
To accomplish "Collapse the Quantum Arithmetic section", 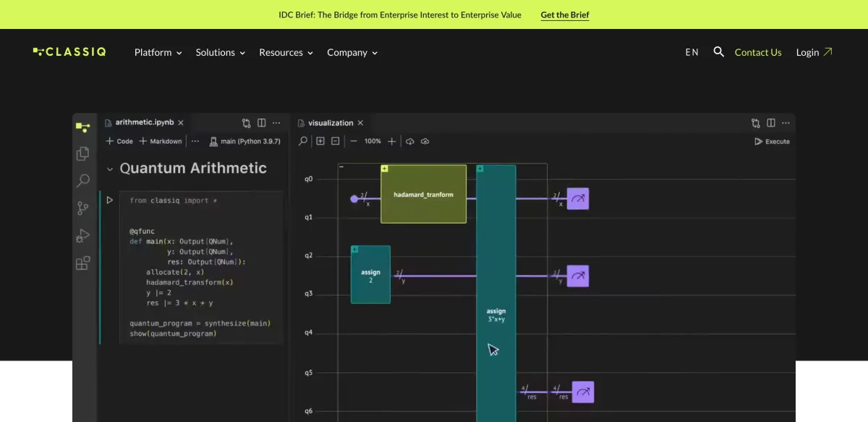I will [x=110, y=169].
